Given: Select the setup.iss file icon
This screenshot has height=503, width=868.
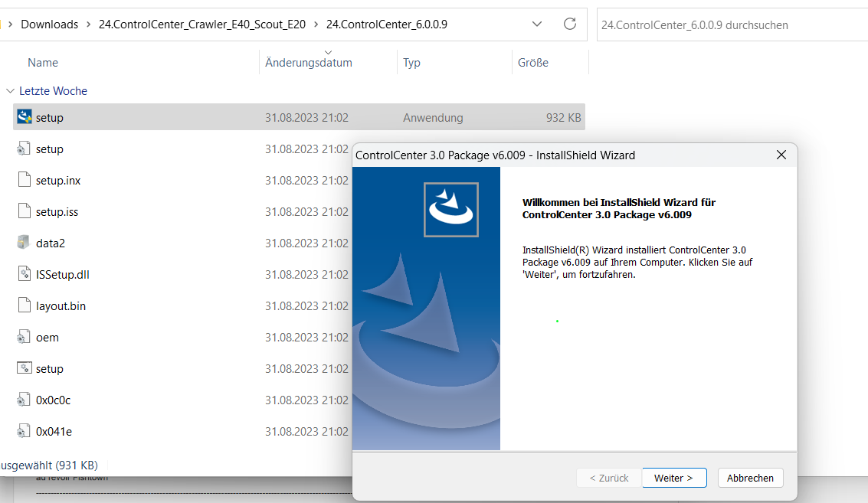Looking at the screenshot, I should click(x=24, y=211).
